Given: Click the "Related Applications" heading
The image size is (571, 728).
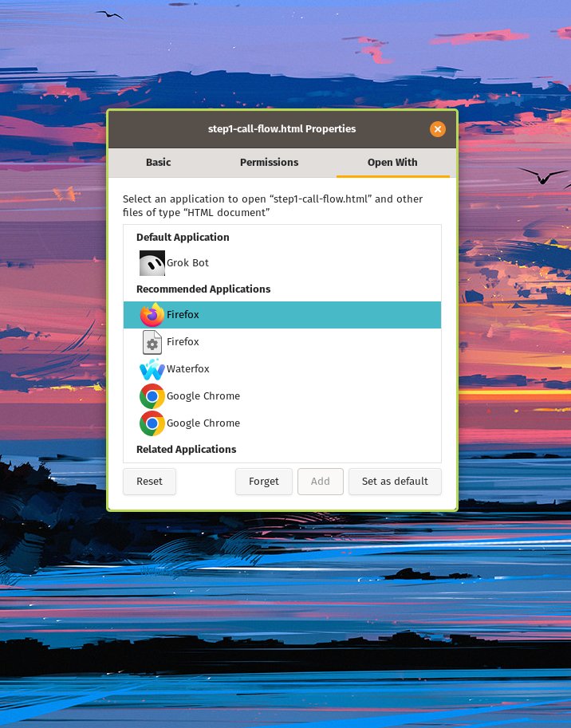Looking at the screenshot, I should (x=186, y=450).
